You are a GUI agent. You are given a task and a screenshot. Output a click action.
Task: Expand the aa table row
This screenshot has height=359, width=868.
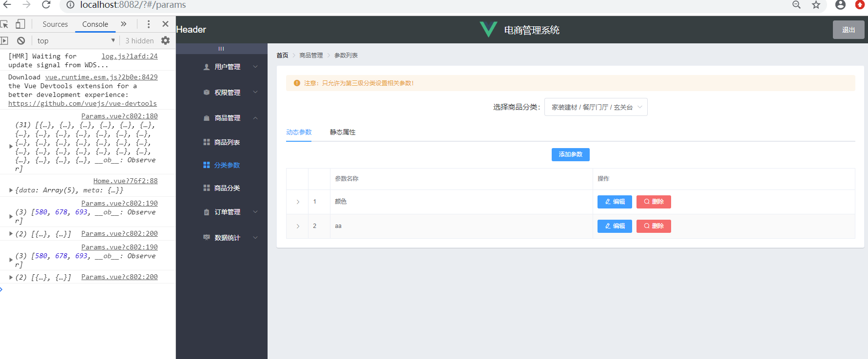[x=298, y=226]
